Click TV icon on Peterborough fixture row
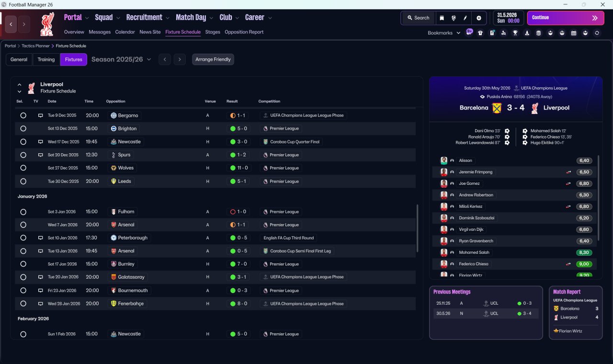613x364 pixels. point(41,238)
